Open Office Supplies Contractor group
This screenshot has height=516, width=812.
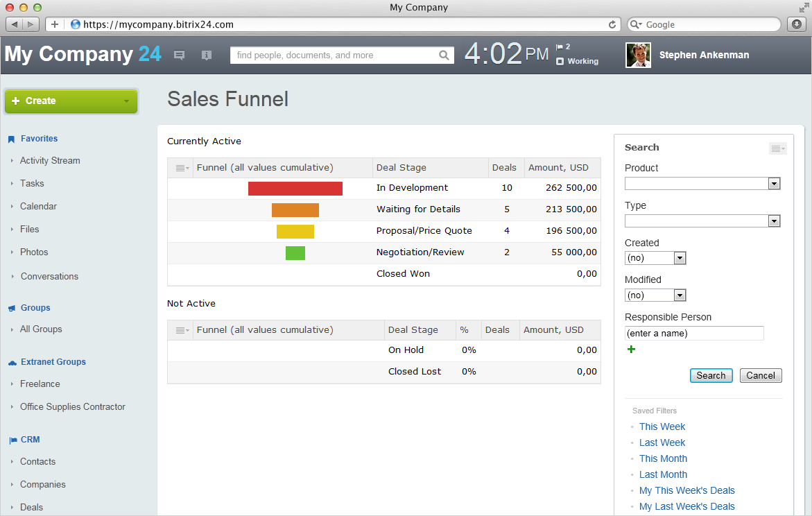pyautogui.click(x=73, y=406)
